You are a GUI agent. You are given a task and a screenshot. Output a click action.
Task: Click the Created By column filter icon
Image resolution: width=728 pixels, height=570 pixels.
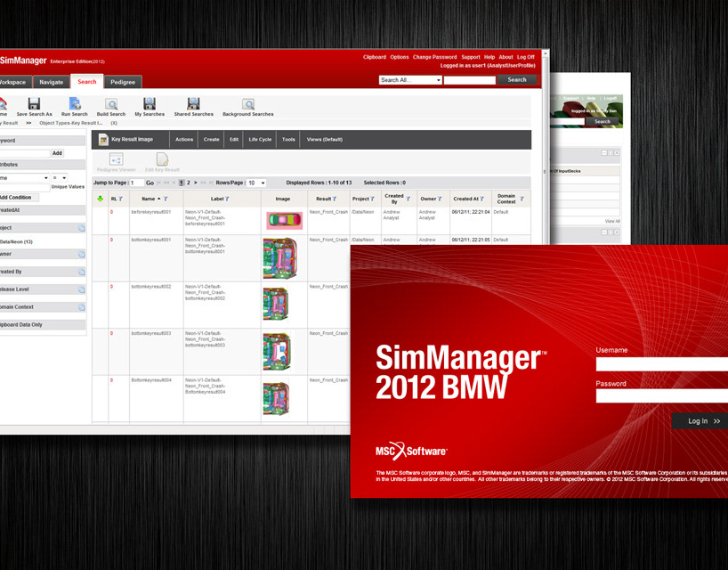(408, 199)
